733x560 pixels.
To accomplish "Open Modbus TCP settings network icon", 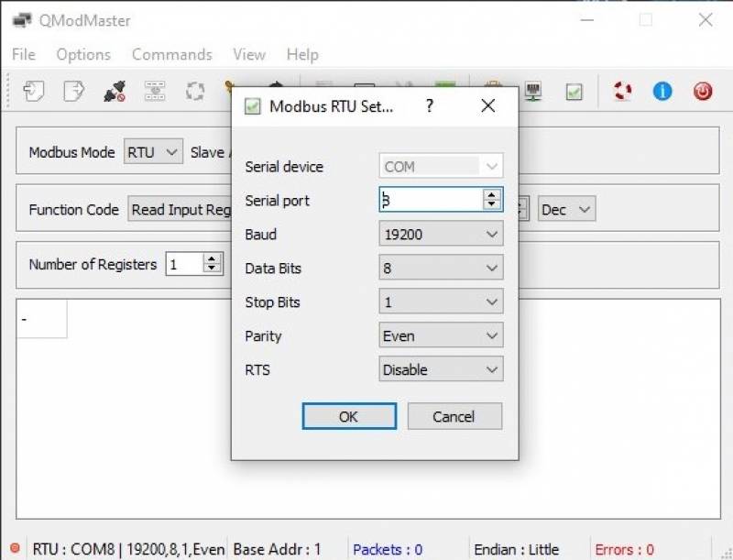I will (x=533, y=91).
